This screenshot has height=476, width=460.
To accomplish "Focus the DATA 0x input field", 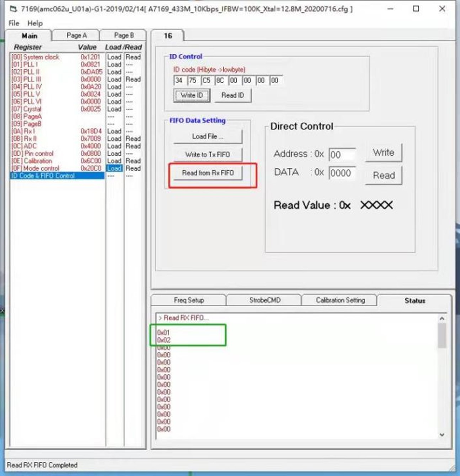I will [x=342, y=173].
